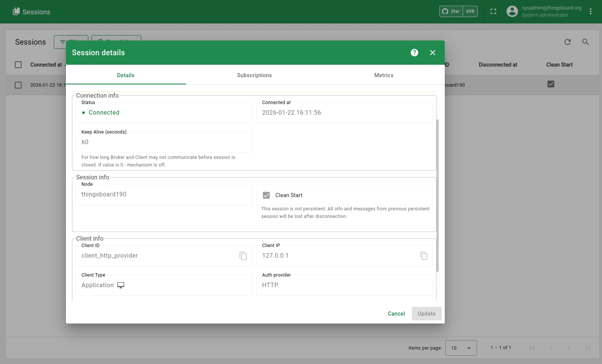Click the Session info section title
This screenshot has height=364, width=602.
tap(92, 177)
